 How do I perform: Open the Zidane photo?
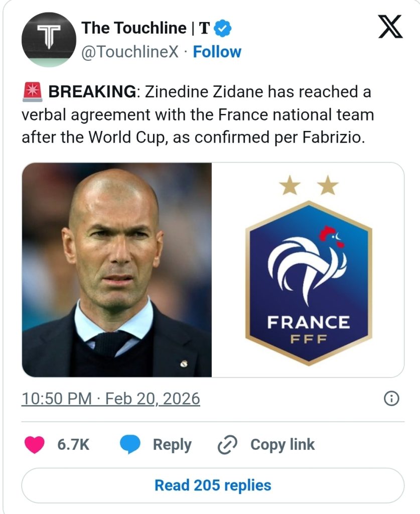[116, 270]
